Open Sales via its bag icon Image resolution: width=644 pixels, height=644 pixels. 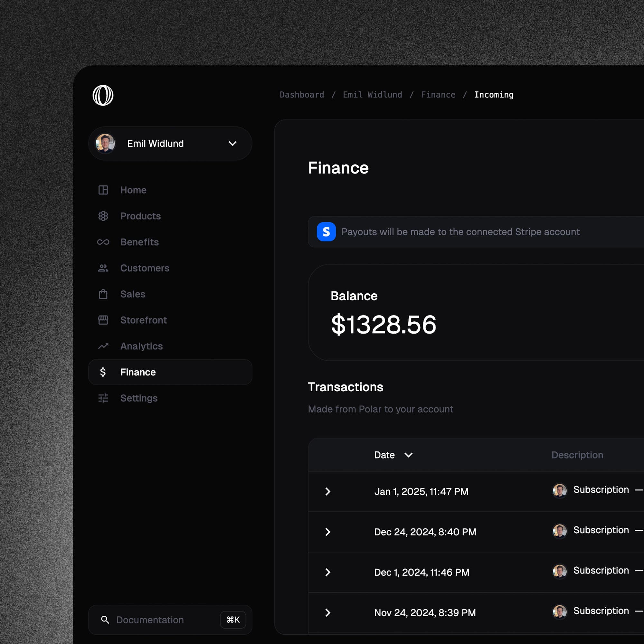(x=103, y=294)
